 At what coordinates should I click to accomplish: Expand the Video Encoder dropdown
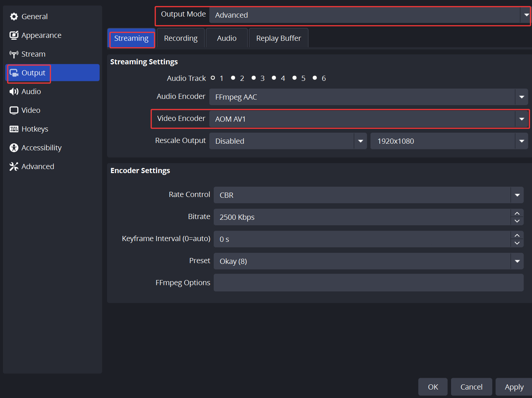point(521,119)
